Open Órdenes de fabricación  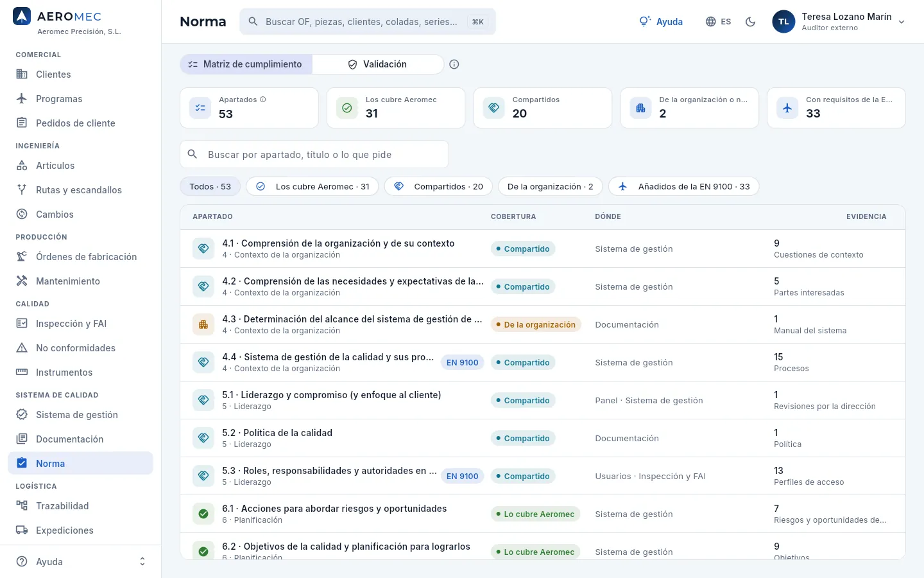click(x=80, y=257)
